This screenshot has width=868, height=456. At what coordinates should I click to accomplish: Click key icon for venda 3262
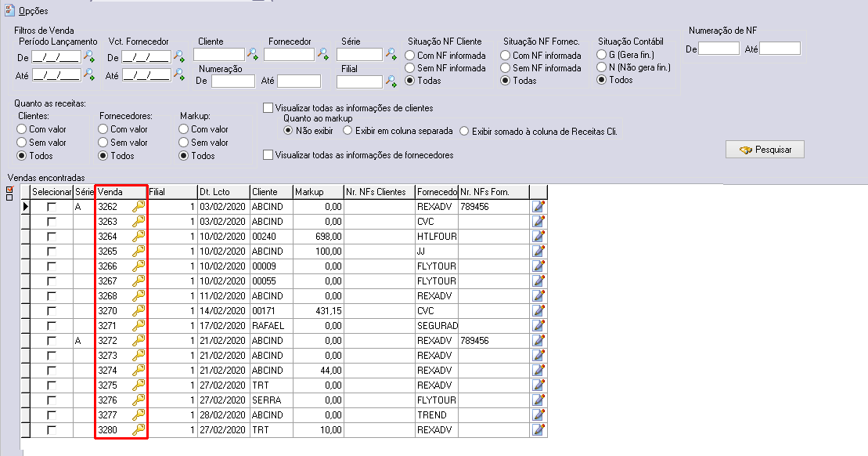pyautogui.click(x=139, y=207)
